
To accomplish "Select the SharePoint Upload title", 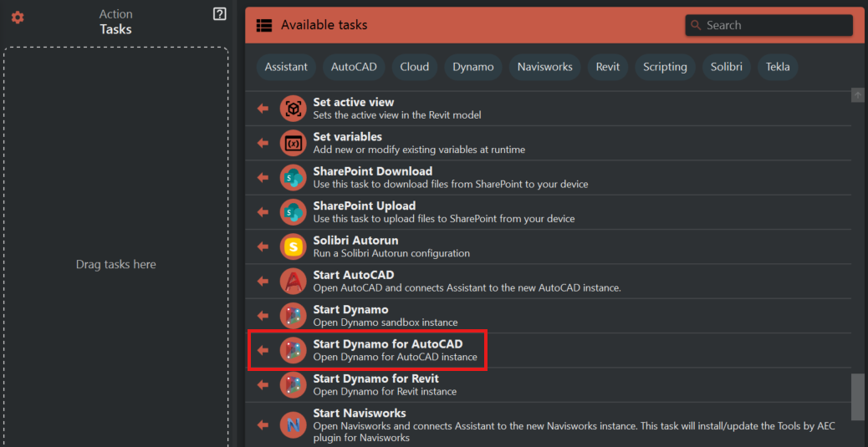I will point(365,206).
